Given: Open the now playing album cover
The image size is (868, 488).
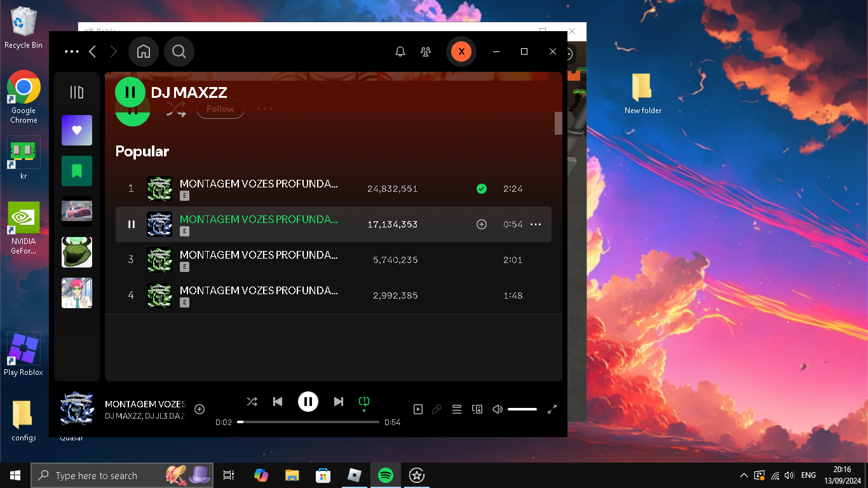Looking at the screenshot, I should click(77, 408).
